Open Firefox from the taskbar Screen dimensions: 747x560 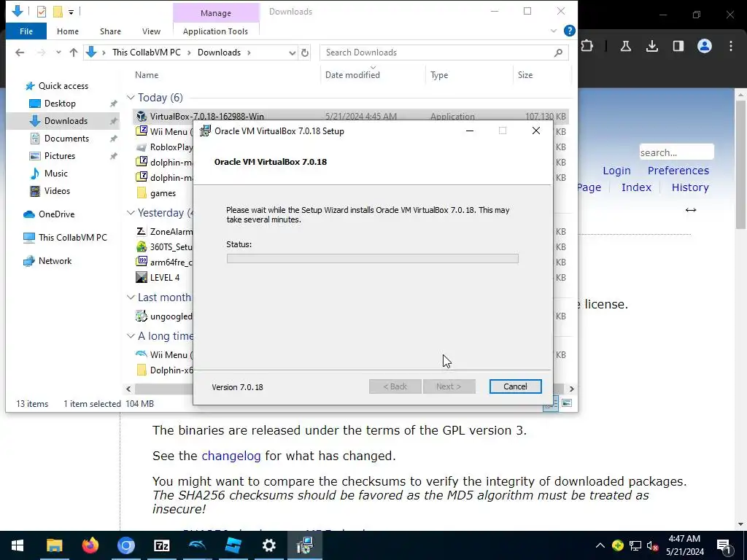(90, 545)
